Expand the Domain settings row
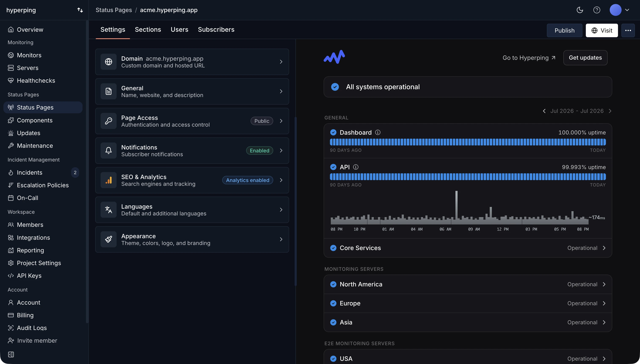 coord(192,62)
